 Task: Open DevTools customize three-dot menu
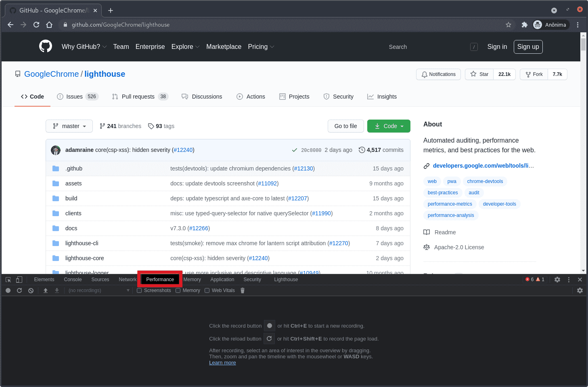(569, 280)
